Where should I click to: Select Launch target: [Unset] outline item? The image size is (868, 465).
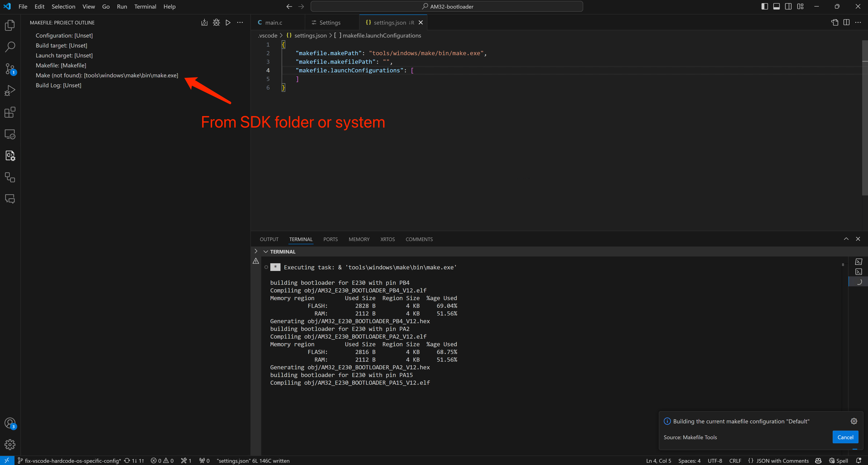point(64,55)
